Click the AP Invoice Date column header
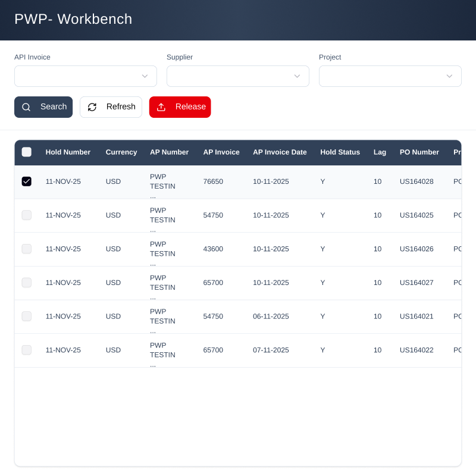The width and height of the screenshot is (476, 476). tap(280, 152)
